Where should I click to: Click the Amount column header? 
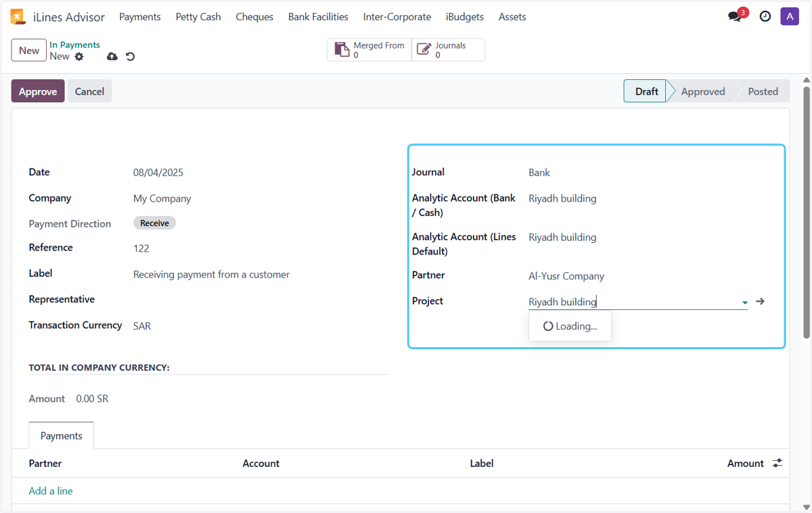pos(746,464)
